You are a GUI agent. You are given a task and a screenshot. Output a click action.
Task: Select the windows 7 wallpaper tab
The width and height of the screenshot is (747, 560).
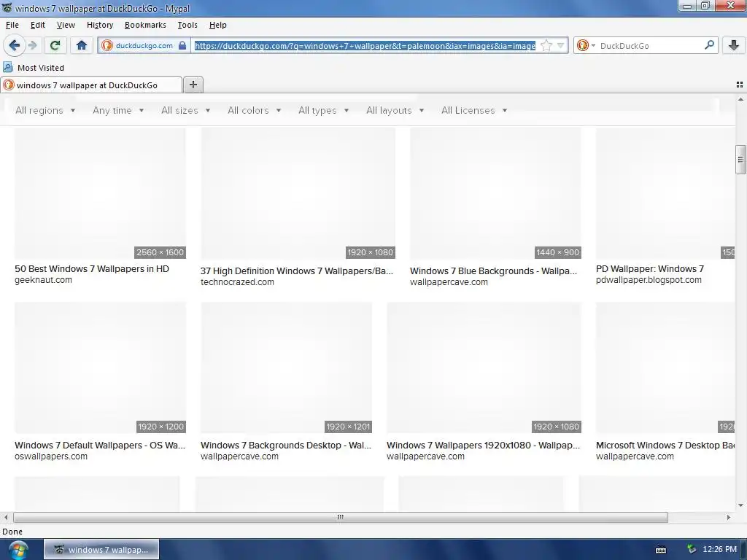click(x=91, y=85)
